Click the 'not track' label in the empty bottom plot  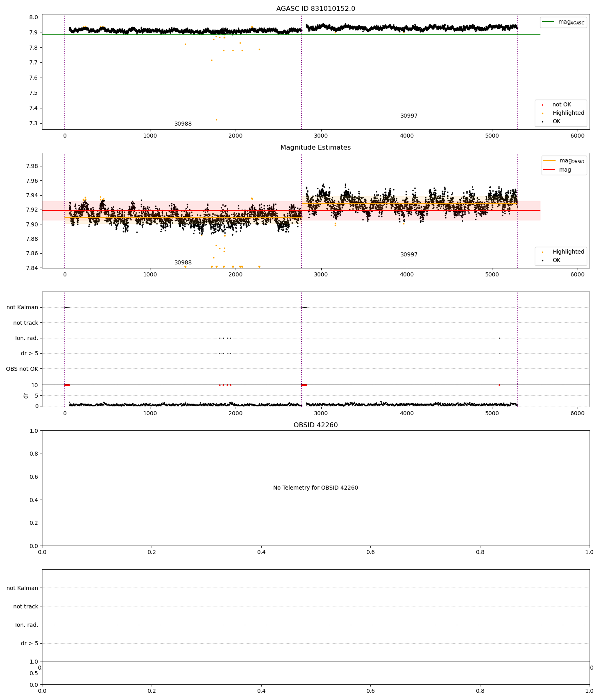click(x=26, y=606)
